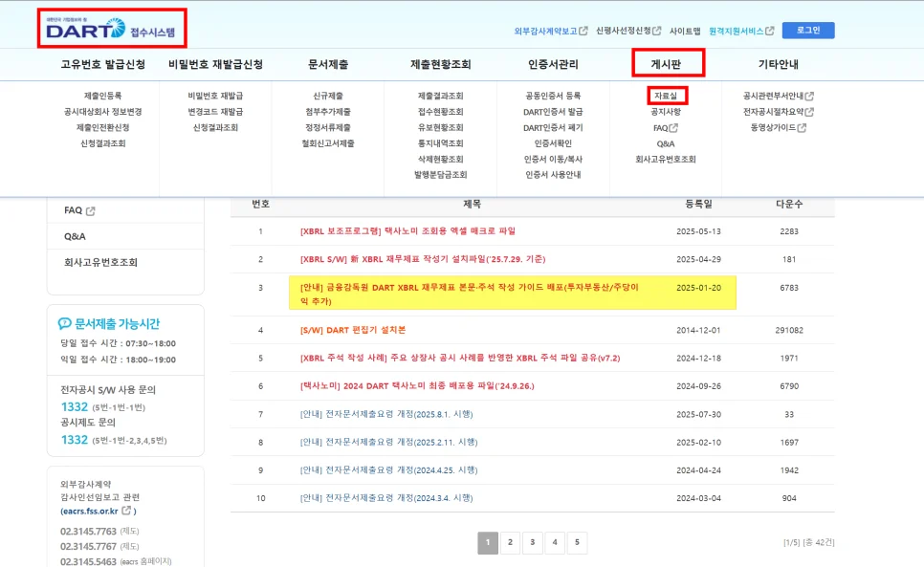Screen dimensions: 924x567
Task: Select 제출결과조회 submenu item
Action: (440, 96)
